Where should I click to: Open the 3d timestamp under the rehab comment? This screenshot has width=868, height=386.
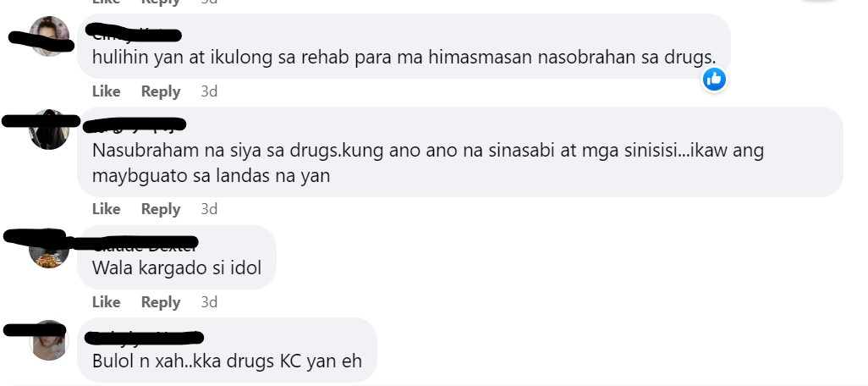point(209,91)
